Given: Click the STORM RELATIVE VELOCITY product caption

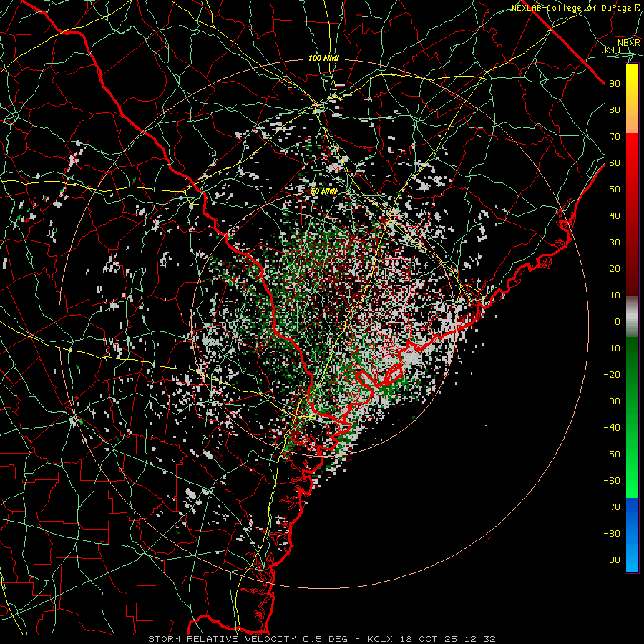Looking at the screenshot, I should click(223, 639).
